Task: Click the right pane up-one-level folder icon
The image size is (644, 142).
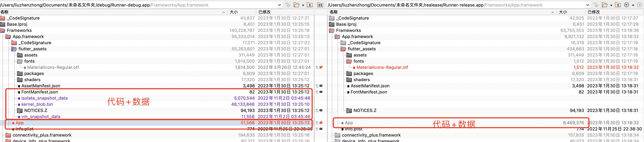Action: [618, 5]
